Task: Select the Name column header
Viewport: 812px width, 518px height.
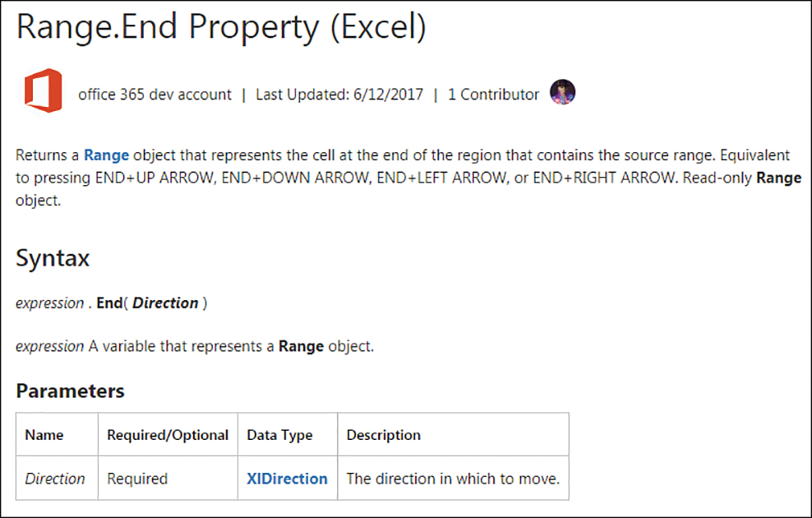Action: coord(44,435)
